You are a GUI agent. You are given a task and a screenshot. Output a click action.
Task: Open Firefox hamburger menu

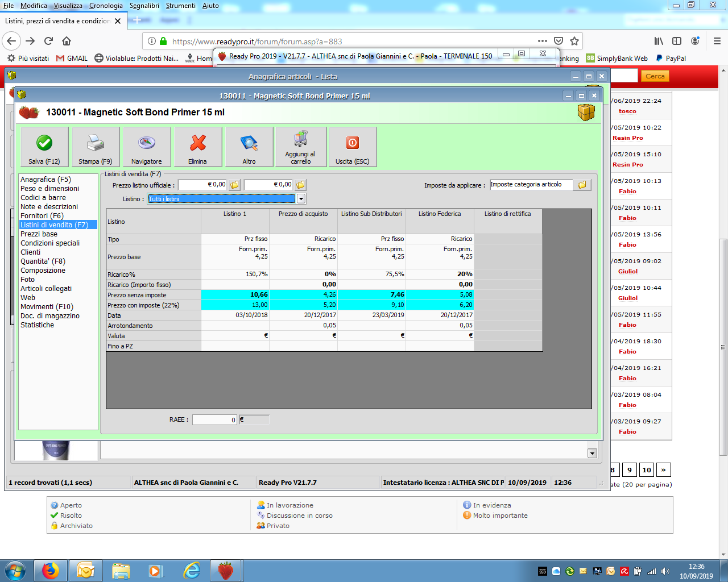[717, 41]
